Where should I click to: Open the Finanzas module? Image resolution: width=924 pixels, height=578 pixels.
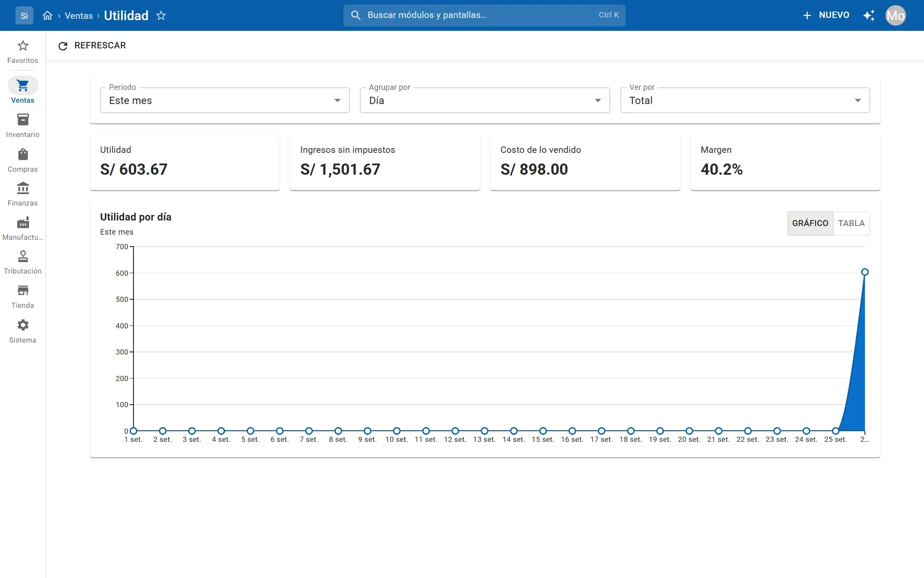coord(23,194)
